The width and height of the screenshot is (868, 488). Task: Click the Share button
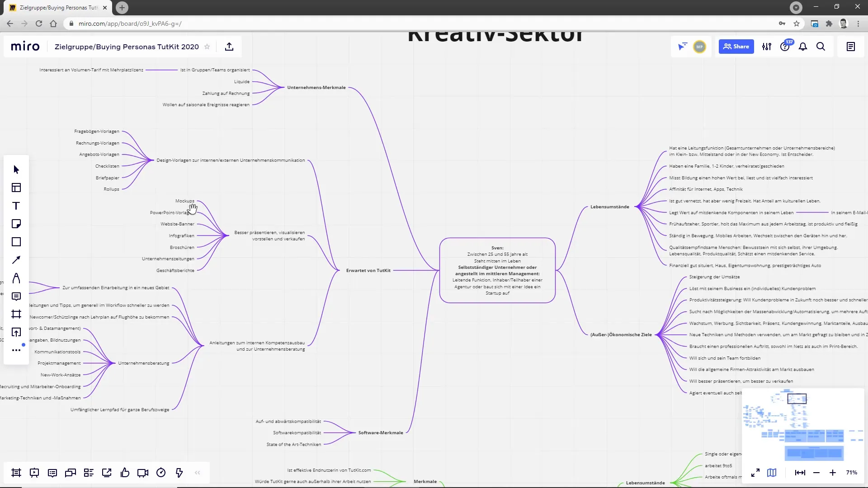736,47
